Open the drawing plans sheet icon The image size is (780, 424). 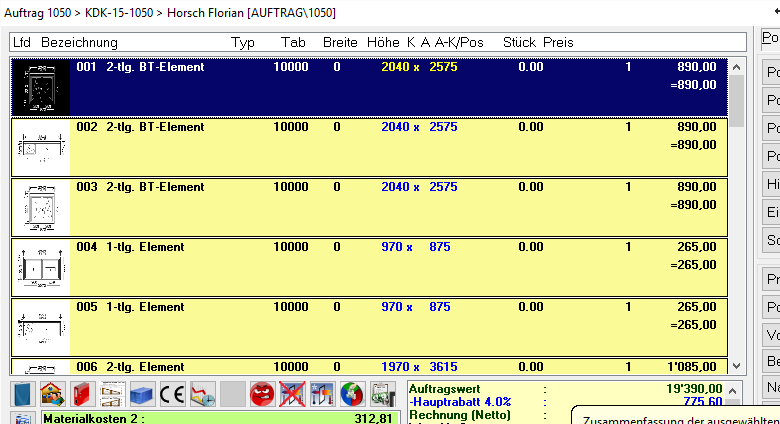point(113,394)
